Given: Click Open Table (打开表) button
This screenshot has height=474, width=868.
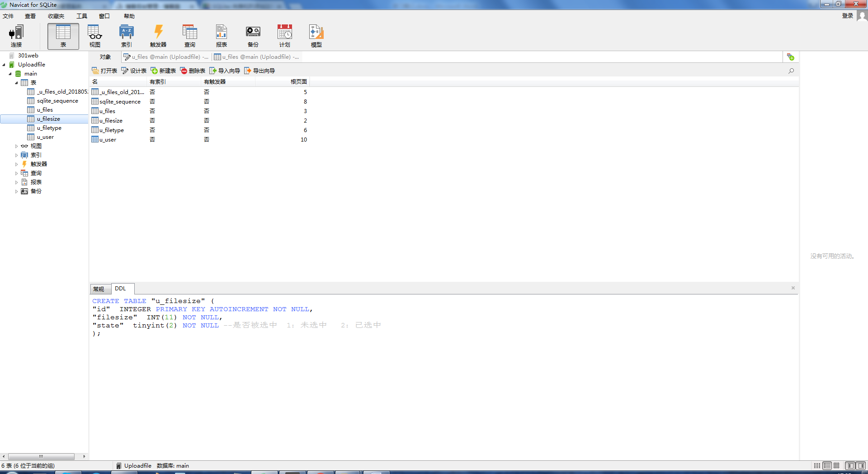Looking at the screenshot, I should pyautogui.click(x=104, y=71).
